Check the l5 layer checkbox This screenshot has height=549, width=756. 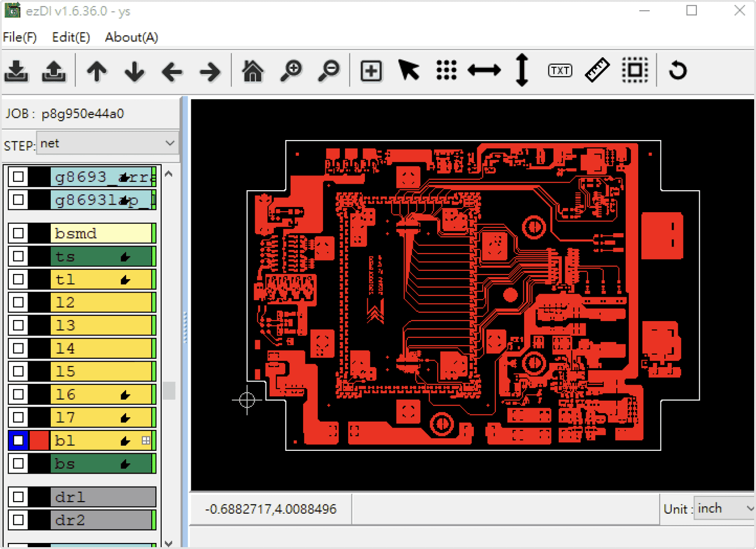tap(18, 371)
